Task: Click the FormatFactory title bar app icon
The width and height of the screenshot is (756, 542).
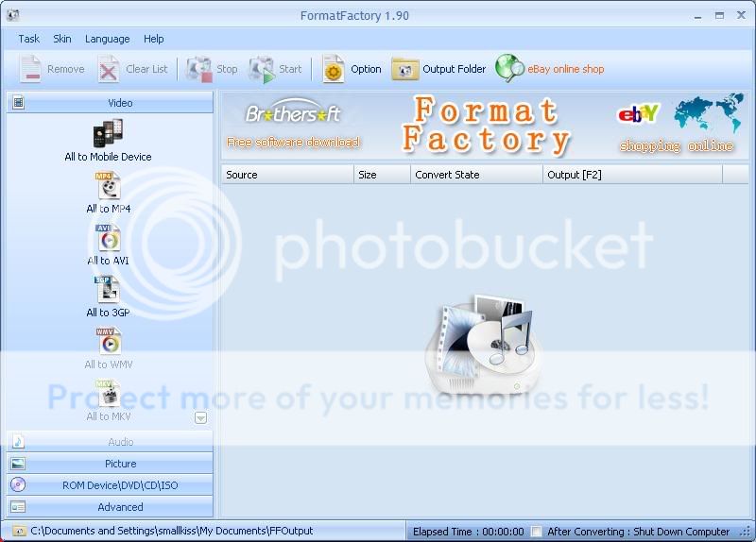Action: (13, 15)
